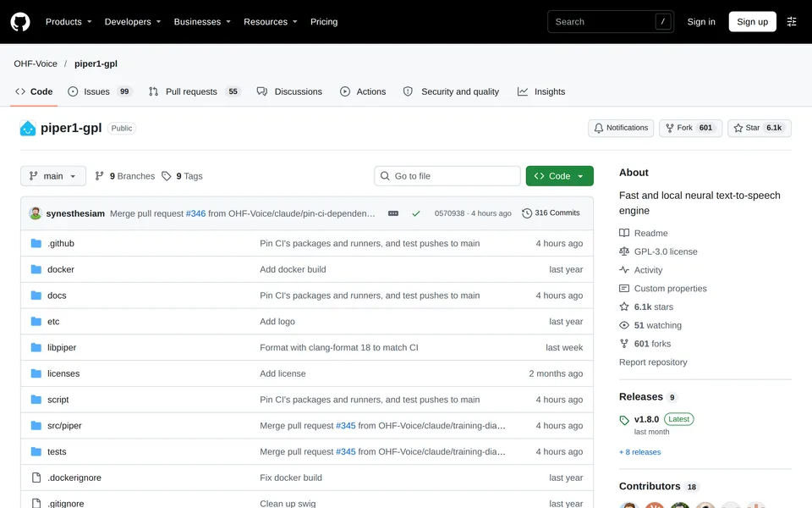812x508 pixels.
Task: Click the Sign in link
Action: pyautogui.click(x=701, y=22)
